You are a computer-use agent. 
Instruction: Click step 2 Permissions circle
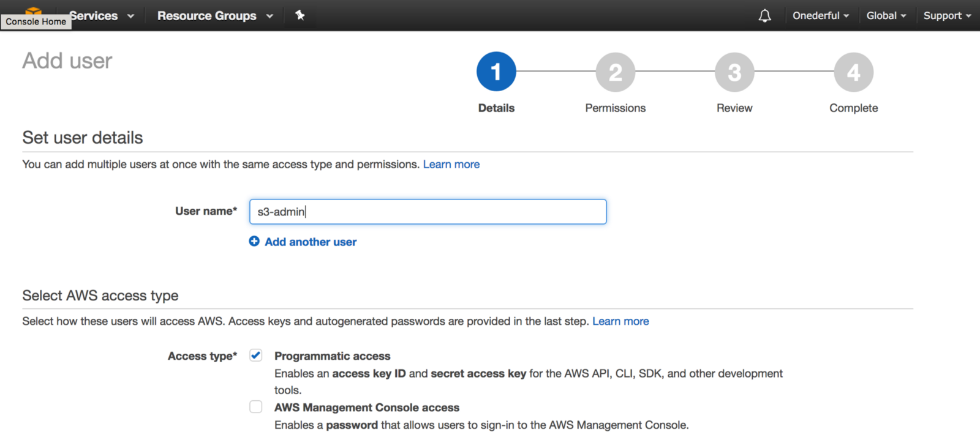615,72
